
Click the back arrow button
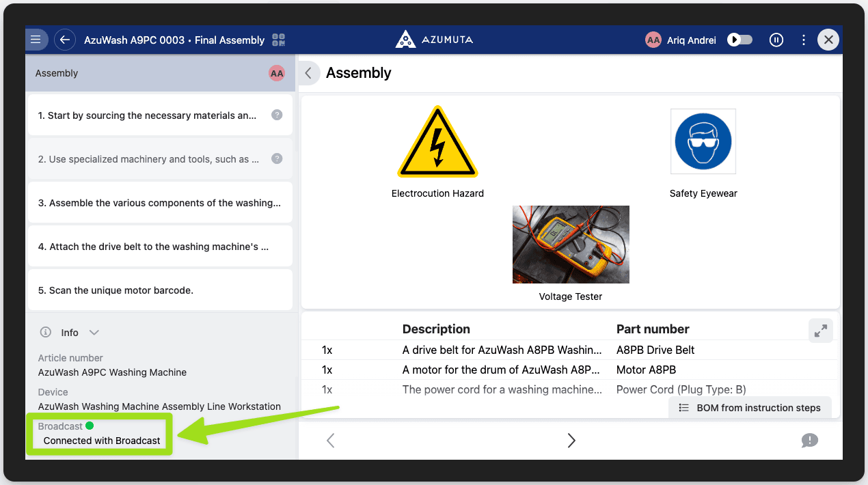coord(64,40)
